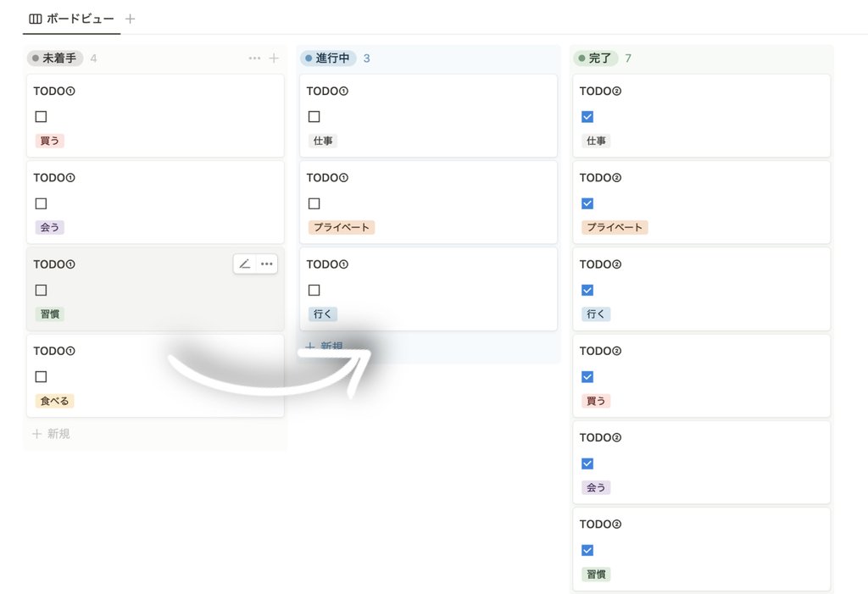Click the yellow 食べる tag
868x594 pixels.
[54, 401]
